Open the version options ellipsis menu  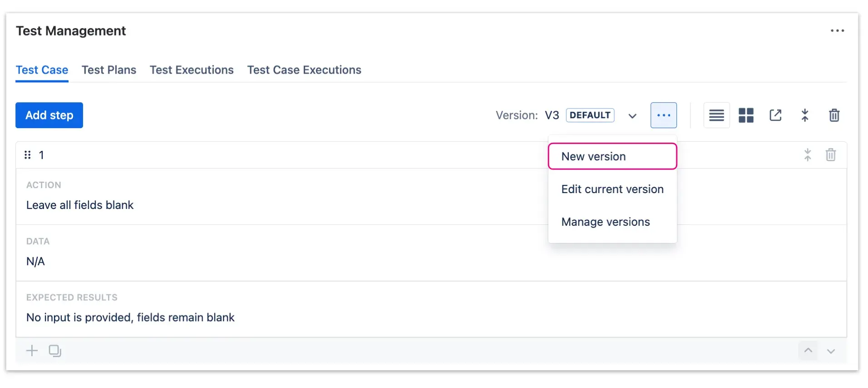664,115
